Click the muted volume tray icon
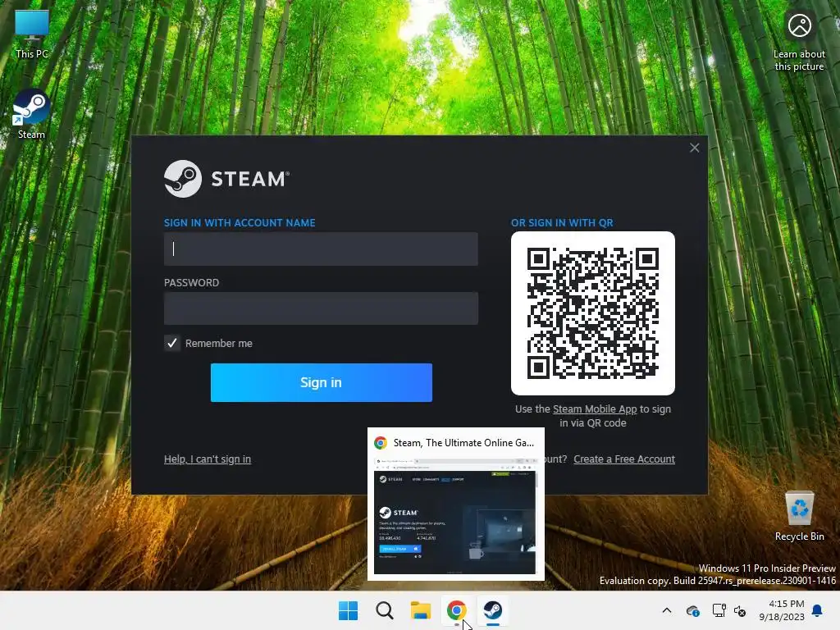 tap(741, 610)
